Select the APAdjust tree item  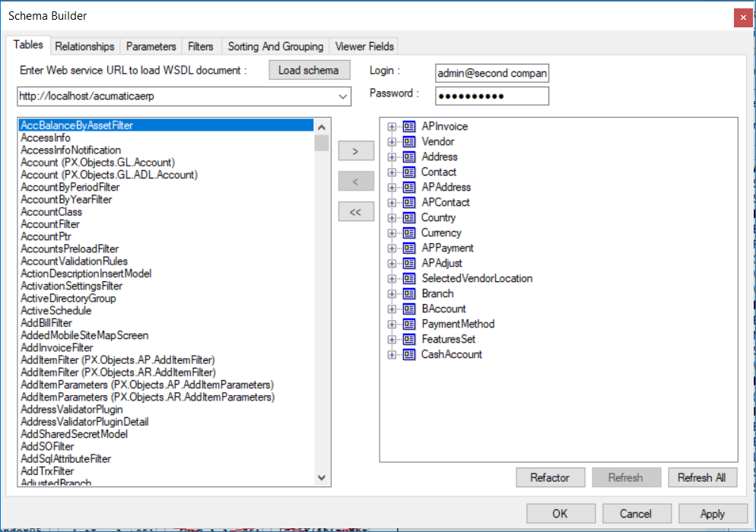click(x=442, y=264)
